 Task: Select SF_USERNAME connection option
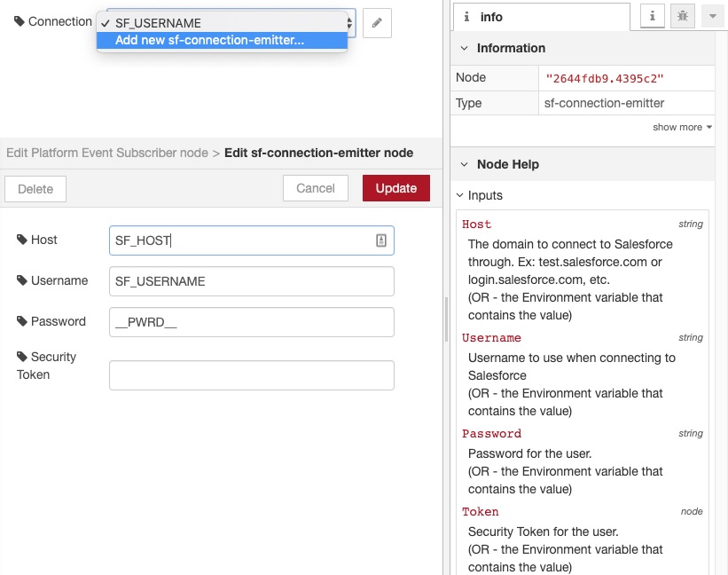tap(222, 23)
